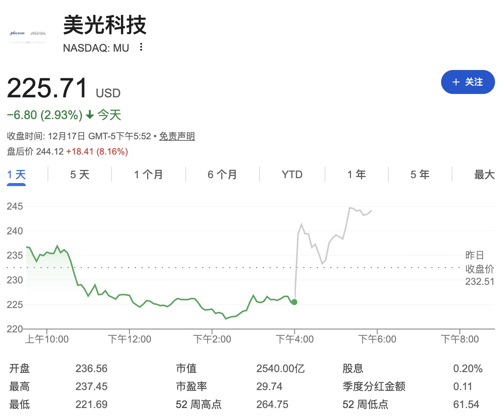
Task: Click the green down arrow by price change
Action: coord(90,115)
